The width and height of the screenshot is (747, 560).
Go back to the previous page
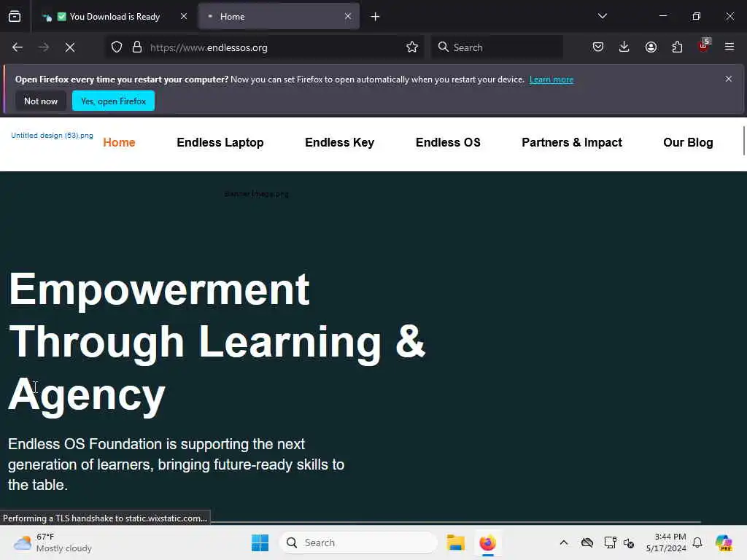click(18, 47)
